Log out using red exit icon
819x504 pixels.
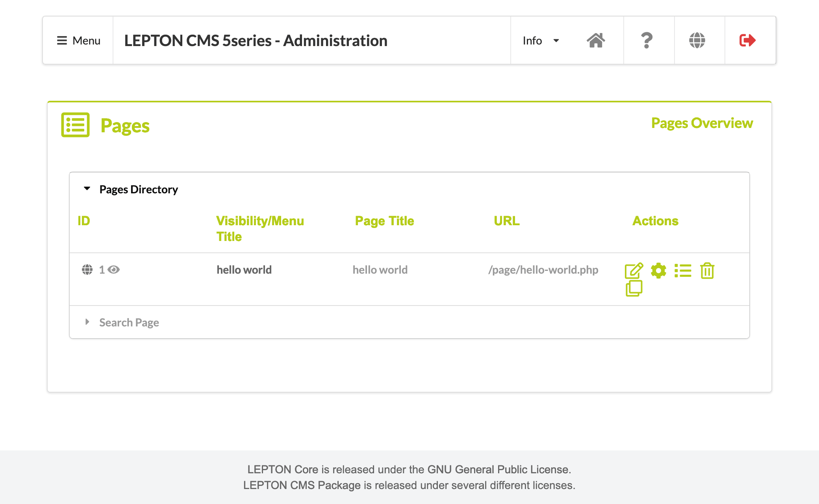point(747,40)
